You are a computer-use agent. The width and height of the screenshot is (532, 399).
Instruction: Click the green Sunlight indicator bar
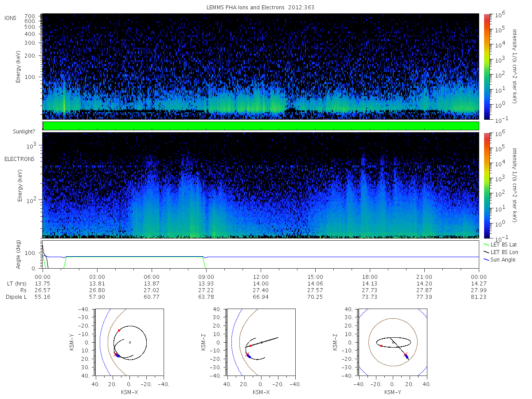(x=261, y=126)
